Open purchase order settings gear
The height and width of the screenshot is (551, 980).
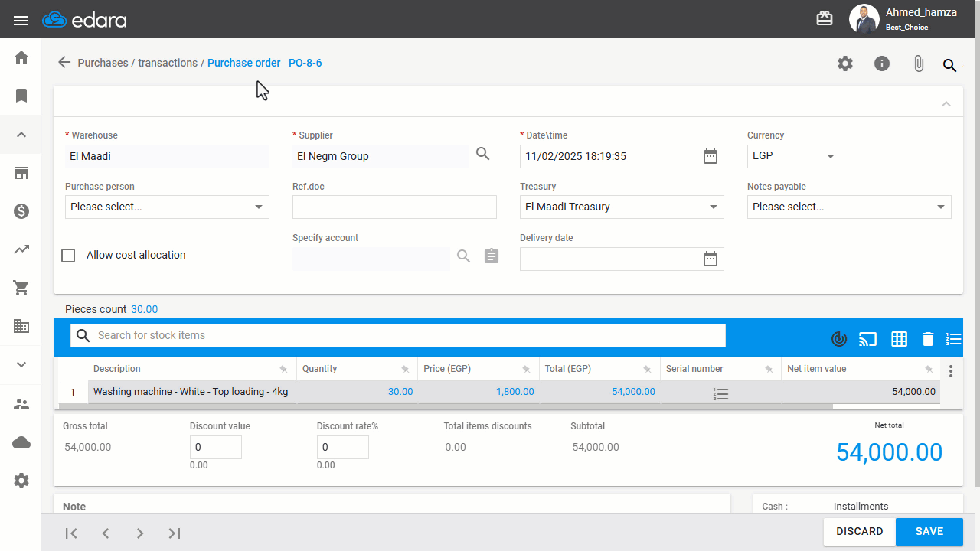click(x=845, y=64)
